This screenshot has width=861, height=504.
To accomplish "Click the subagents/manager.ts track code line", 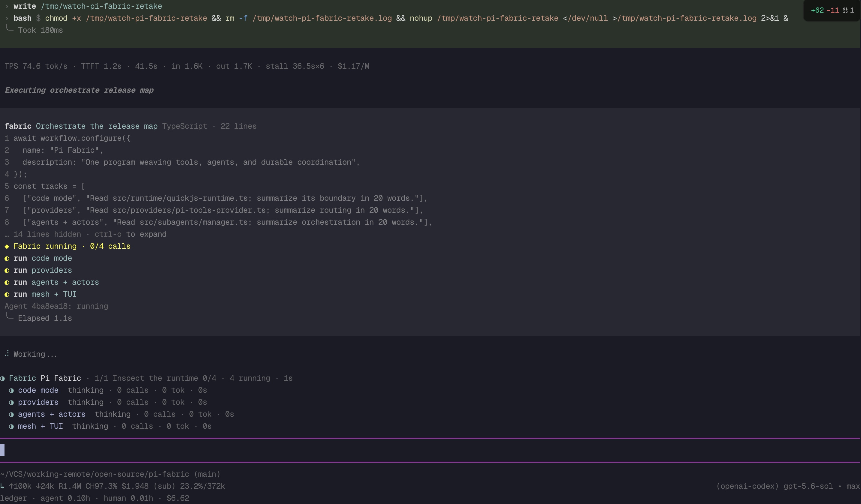I will pos(227,222).
